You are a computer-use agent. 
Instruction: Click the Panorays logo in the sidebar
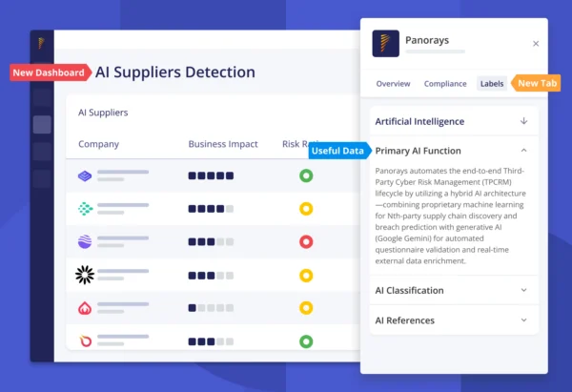click(x=42, y=43)
